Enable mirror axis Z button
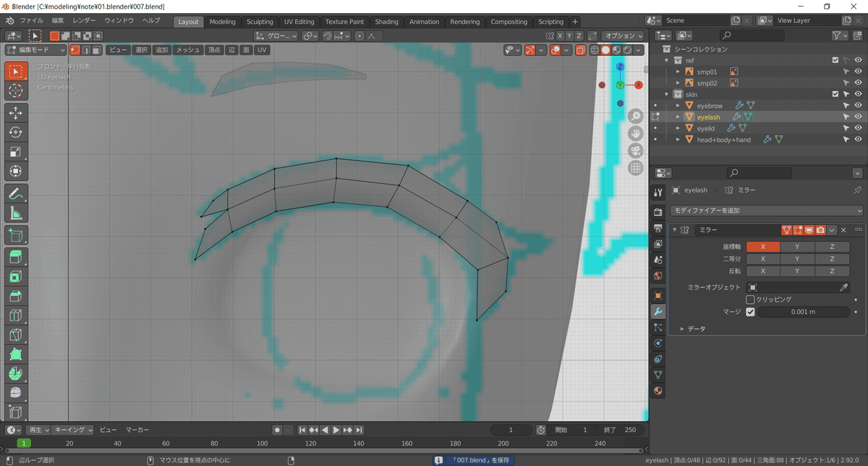This screenshot has width=868, height=466. coord(832,247)
